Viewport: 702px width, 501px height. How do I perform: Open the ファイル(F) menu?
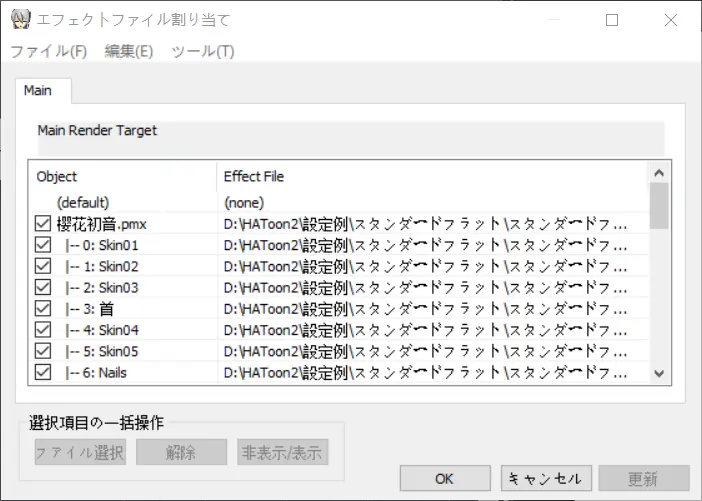48,51
